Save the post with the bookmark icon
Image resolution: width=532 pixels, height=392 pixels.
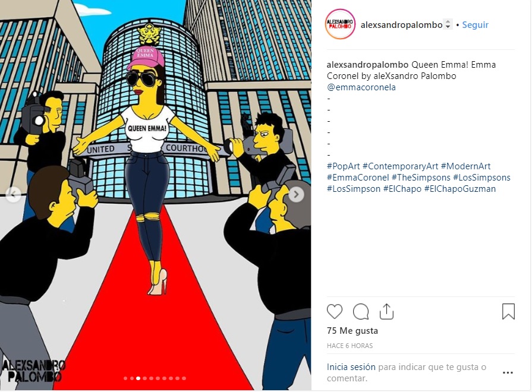point(508,311)
